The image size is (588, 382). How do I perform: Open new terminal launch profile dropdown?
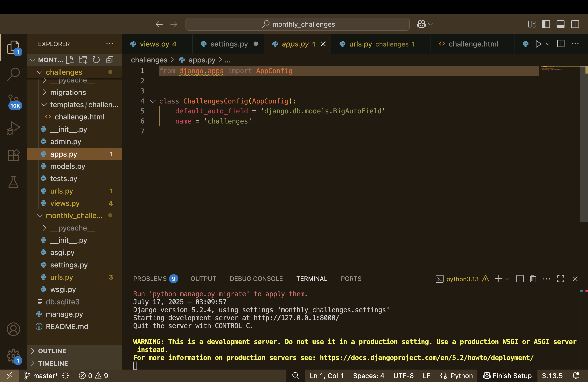click(507, 279)
